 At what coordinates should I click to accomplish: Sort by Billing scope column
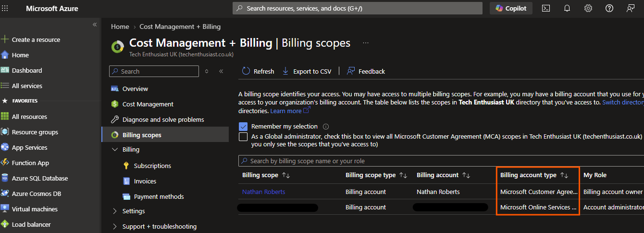[x=266, y=175]
